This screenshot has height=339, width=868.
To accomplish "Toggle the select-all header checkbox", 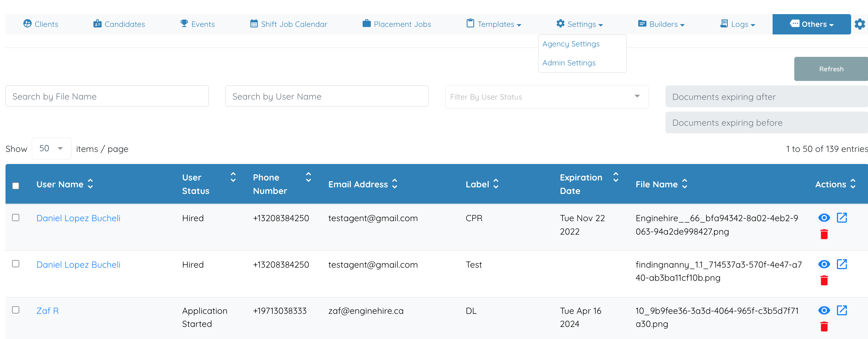I will 15,186.
